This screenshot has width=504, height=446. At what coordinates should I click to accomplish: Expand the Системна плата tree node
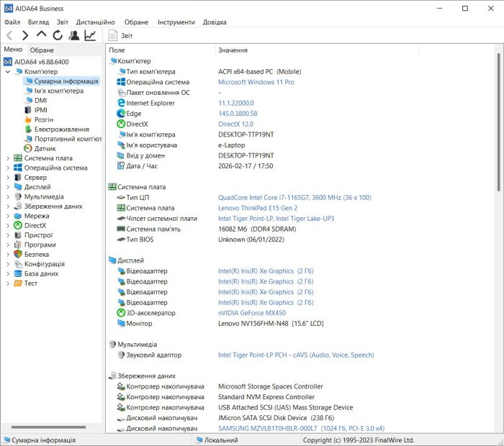(x=8, y=158)
